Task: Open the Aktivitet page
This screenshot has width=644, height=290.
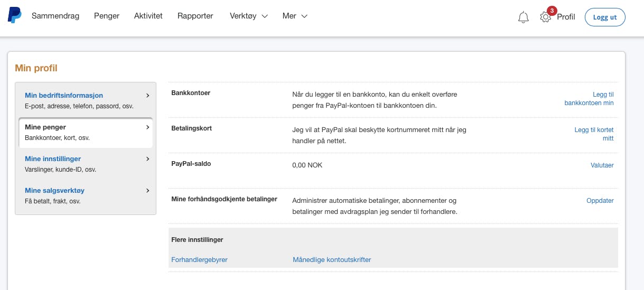Action: click(148, 16)
